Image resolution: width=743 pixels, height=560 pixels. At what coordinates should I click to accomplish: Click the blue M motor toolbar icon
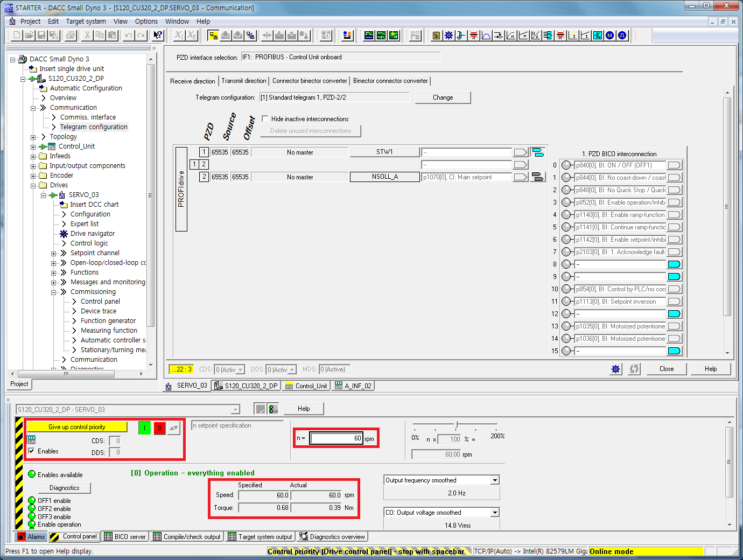[610, 36]
